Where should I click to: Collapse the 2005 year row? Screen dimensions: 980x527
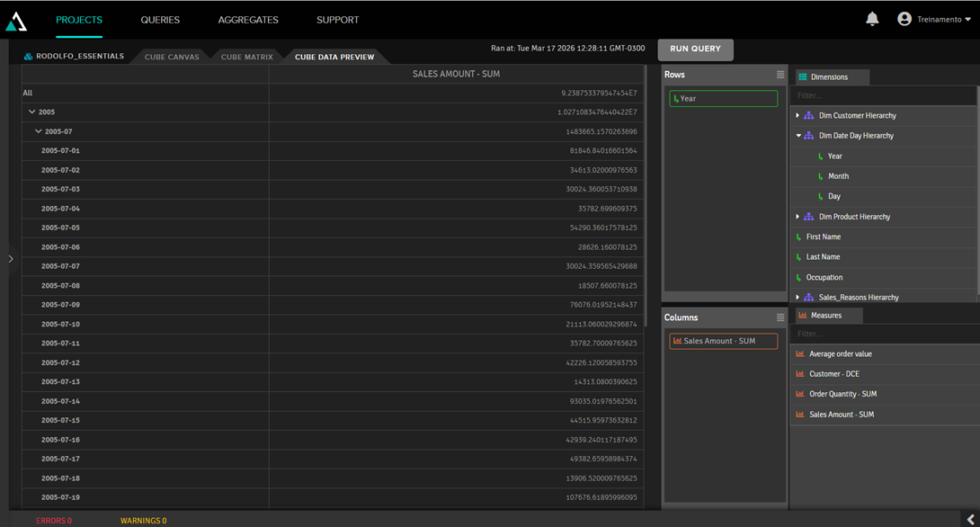[31, 112]
